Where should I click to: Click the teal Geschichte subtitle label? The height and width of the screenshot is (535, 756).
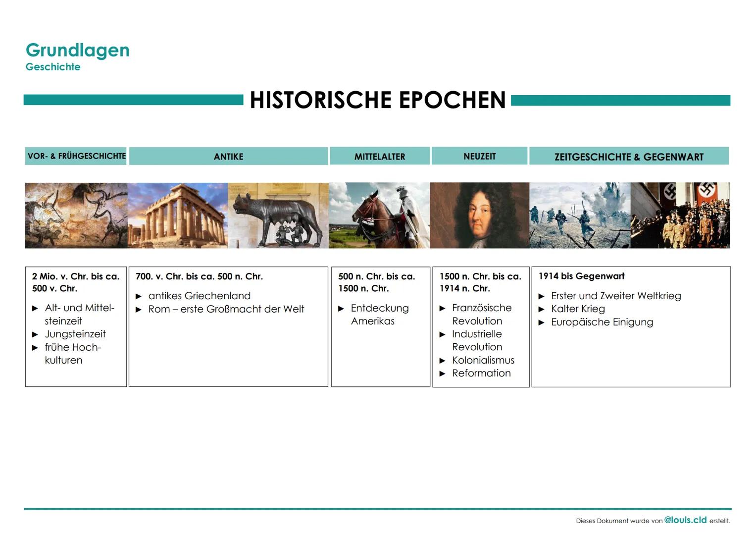(52, 67)
